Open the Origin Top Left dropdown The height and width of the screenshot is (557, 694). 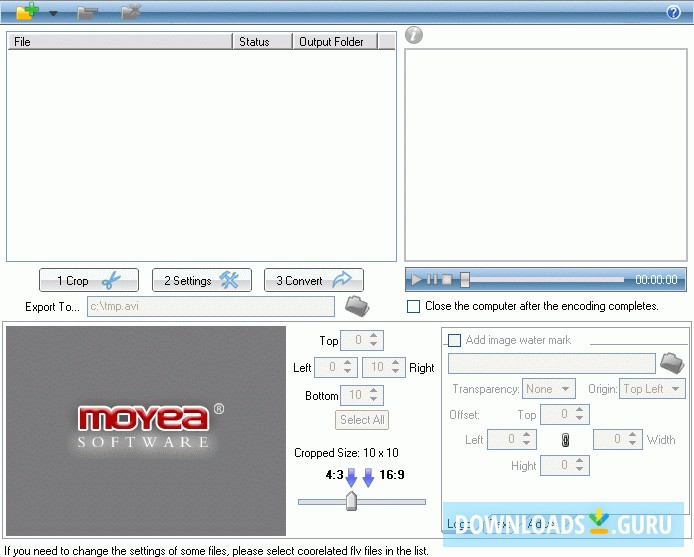click(x=652, y=389)
